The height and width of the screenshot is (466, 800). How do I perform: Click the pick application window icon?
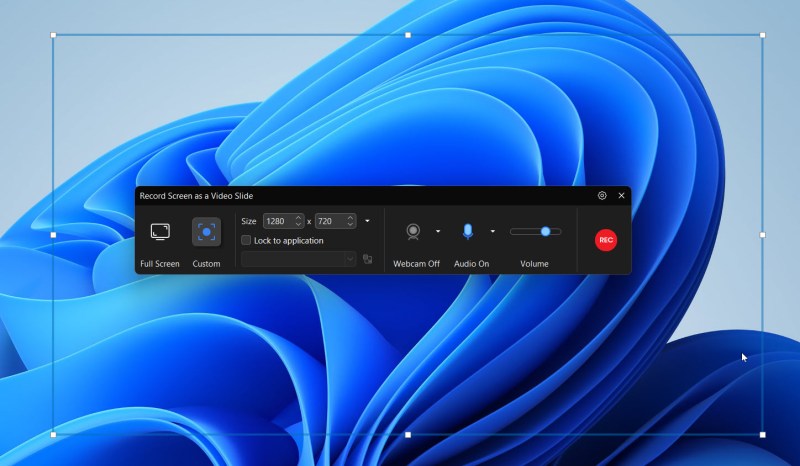367,259
